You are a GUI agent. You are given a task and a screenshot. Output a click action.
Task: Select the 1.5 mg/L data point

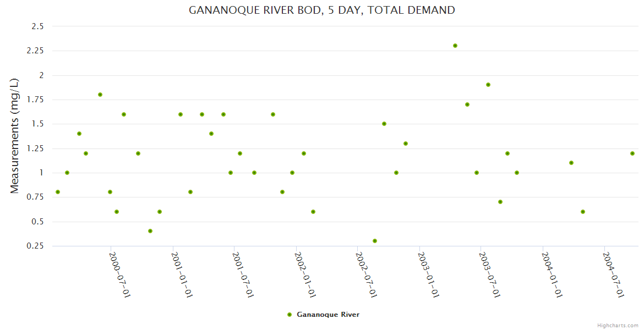click(x=384, y=124)
